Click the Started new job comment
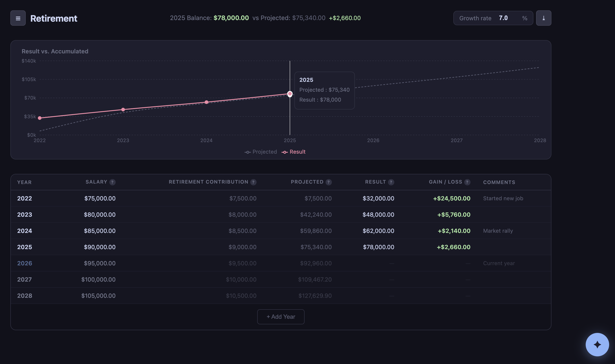The width and height of the screenshot is (615, 364). tap(503, 198)
